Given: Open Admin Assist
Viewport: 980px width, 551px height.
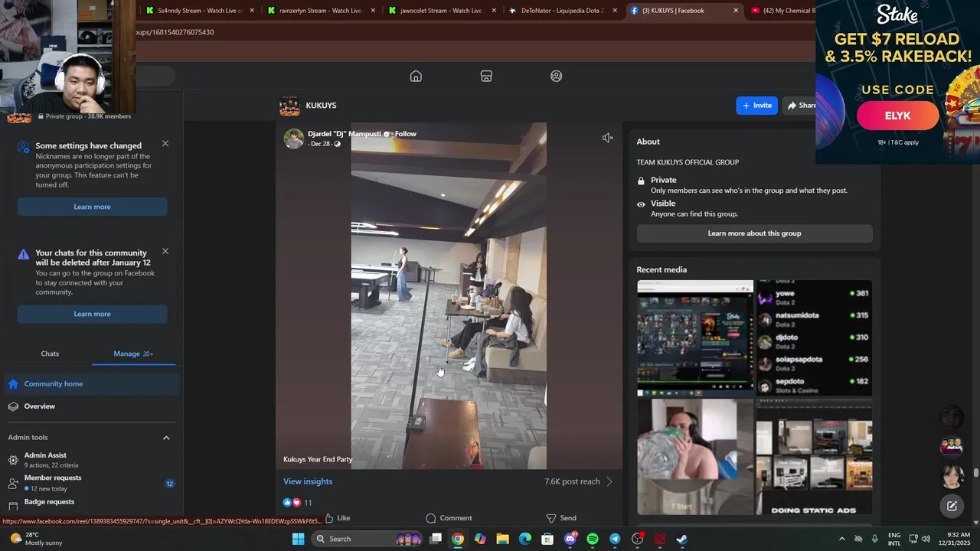Looking at the screenshot, I should (90, 459).
